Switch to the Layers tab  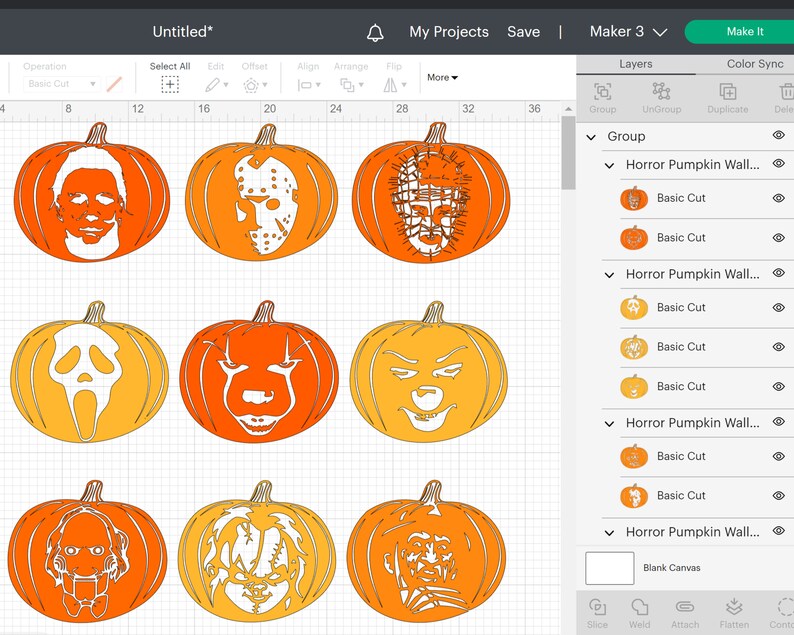(636, 64)
